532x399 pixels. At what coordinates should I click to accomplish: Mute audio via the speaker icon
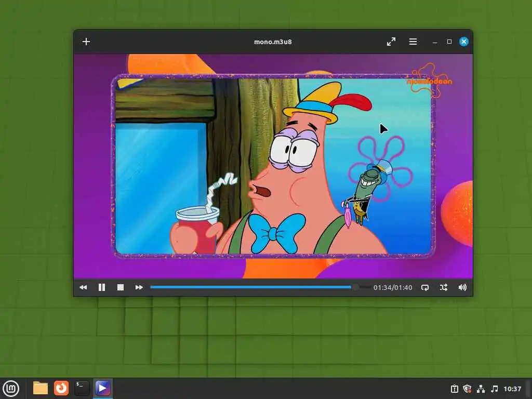(x=462, y=287)
